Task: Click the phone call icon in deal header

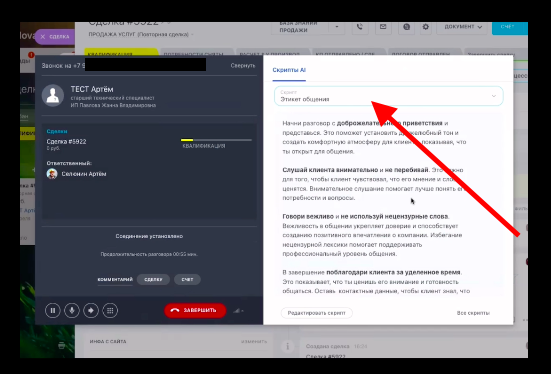Action: pyautogui.click(x=359, y=27)
